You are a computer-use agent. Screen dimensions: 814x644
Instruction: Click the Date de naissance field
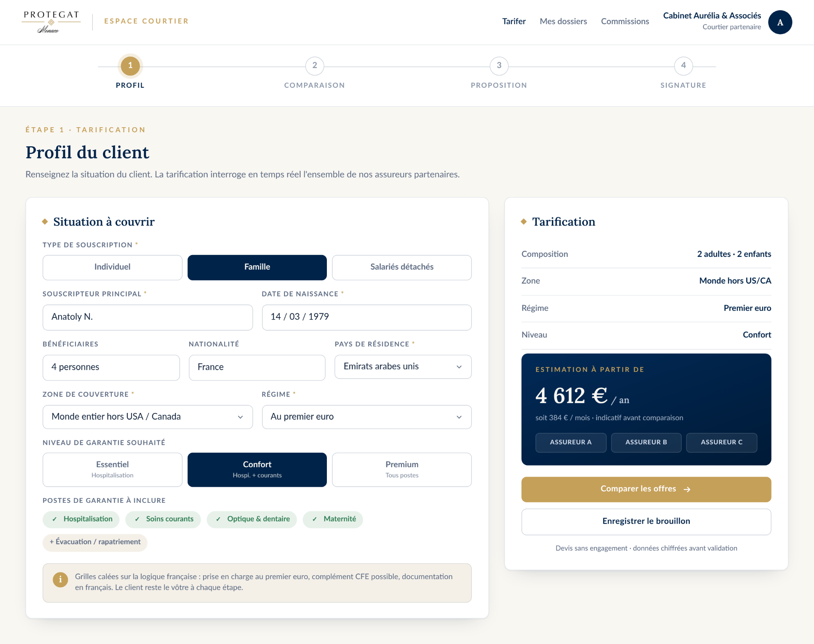(x=367, y=317)
